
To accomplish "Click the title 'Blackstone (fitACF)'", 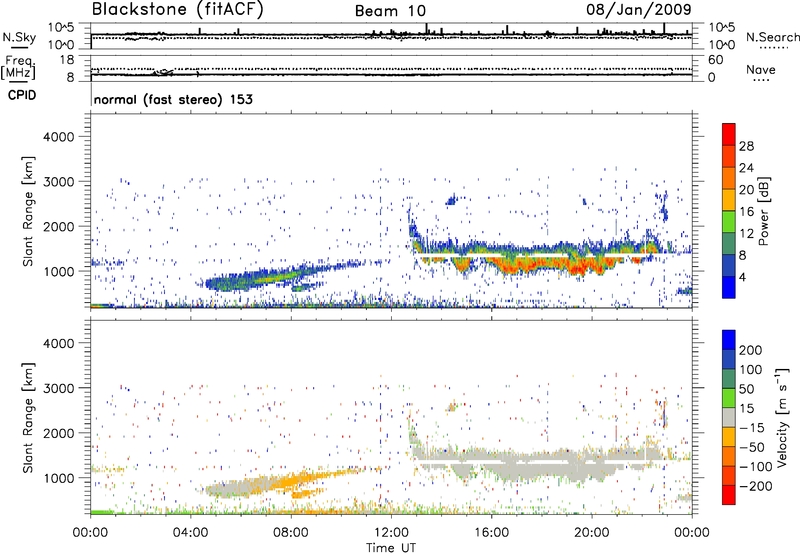I will coord(177,9).
